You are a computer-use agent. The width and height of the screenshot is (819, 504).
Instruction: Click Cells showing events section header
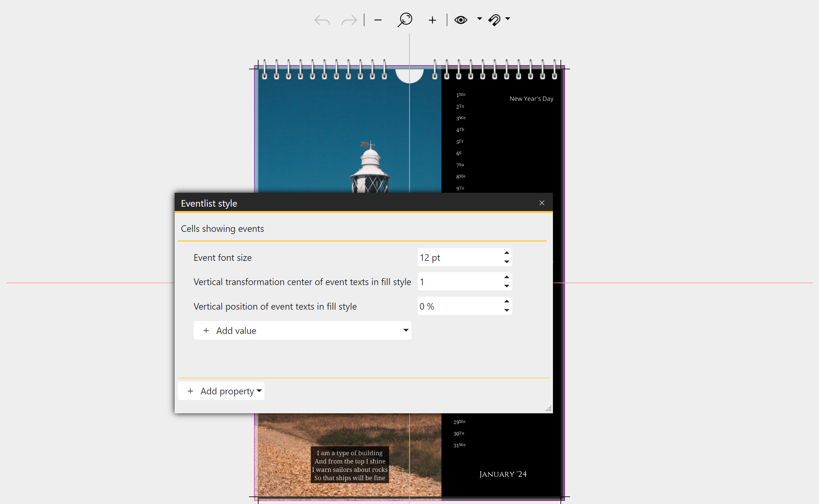coord(223,228)
